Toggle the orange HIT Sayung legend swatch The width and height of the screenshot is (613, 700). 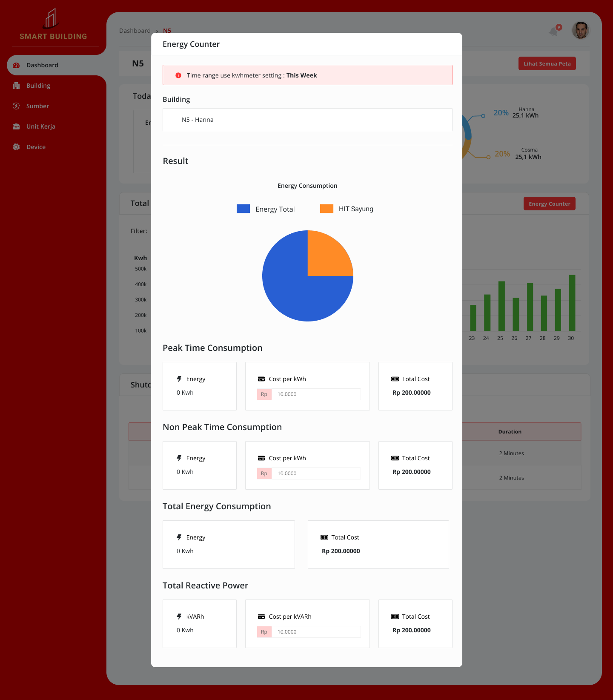(x=327, y=209)
